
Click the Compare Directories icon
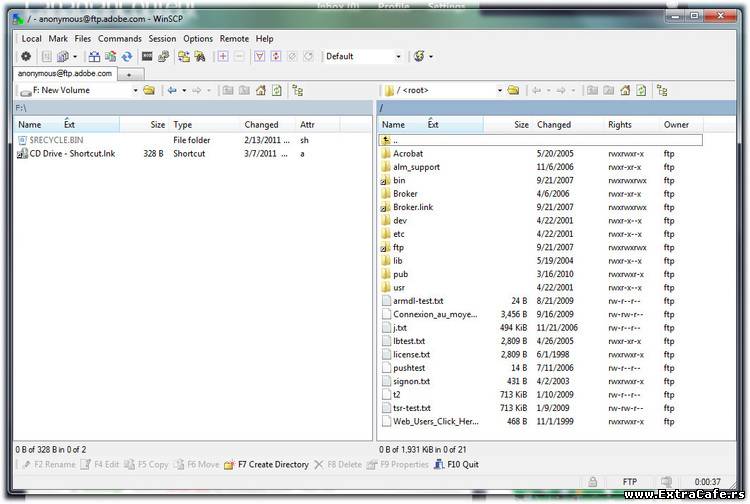94,56
